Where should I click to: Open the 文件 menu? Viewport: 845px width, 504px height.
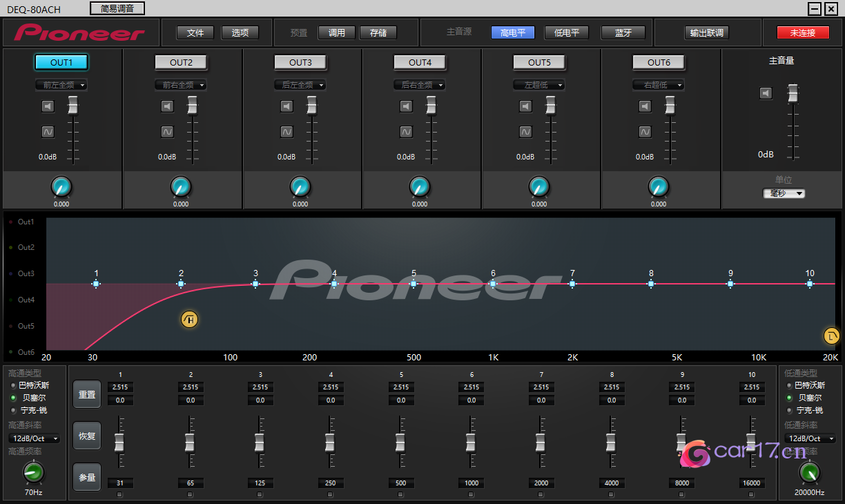click(x=195, y=32)
